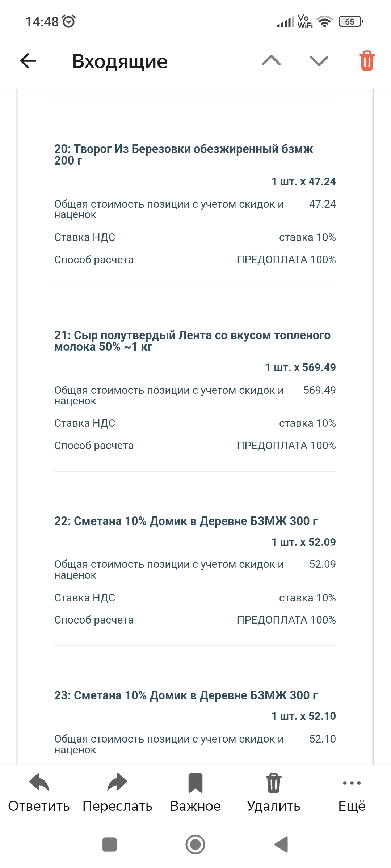Image resolution: width=391 pixels, height=868 pixels.
Task: Tap Android back triangle button
Action: pos(281,844)
